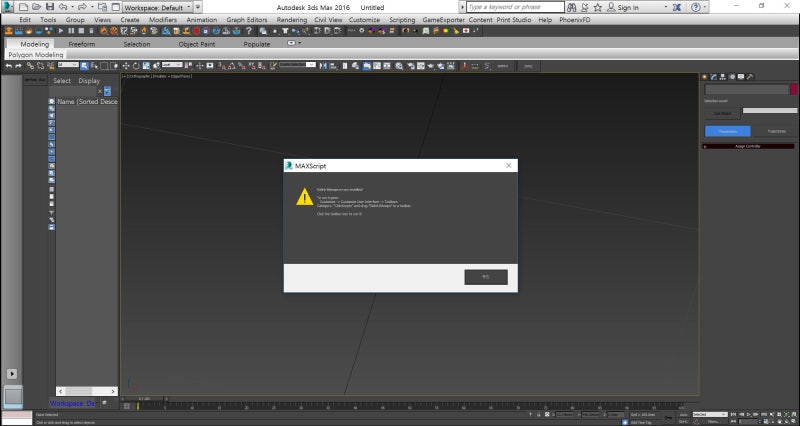Viewport: 800px width, 426px height.
Task: Open the Workspace Default dropdown
Action: tap(157, 7)
